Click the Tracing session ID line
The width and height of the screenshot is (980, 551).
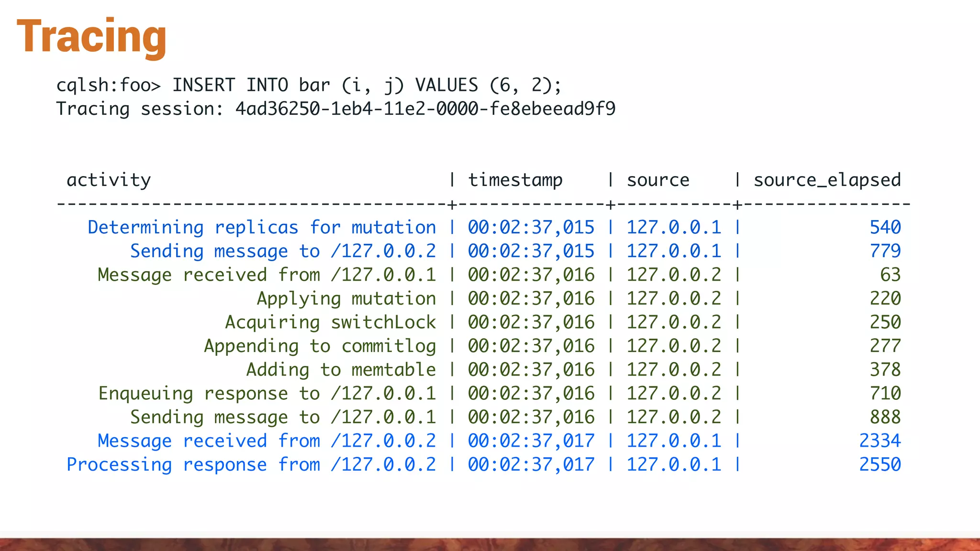pyautogui.click(x=336, y=109)
